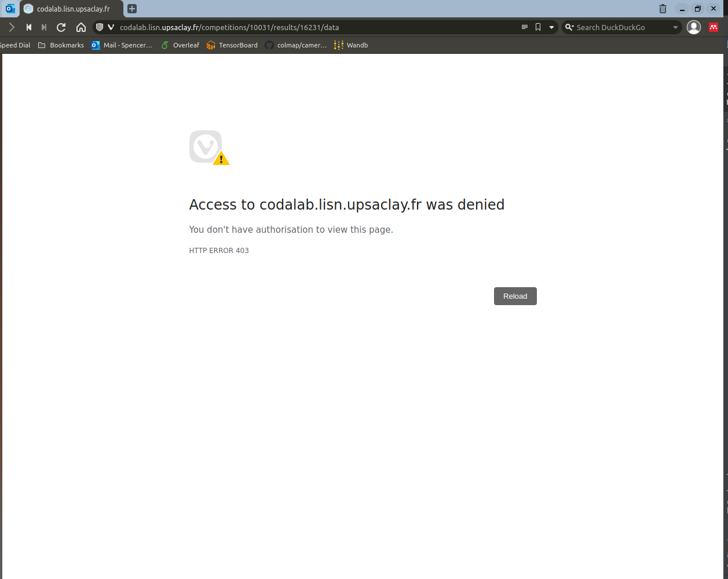This screenshot has height=579, width=728.
Task: Toggle reader view with the lines icon
Action: [524, 27]
